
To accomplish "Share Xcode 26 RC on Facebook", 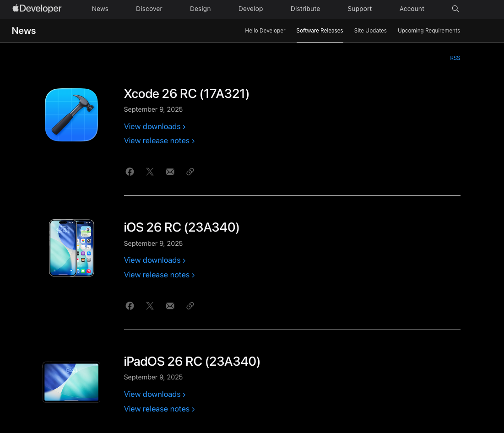I will (130, 172).
